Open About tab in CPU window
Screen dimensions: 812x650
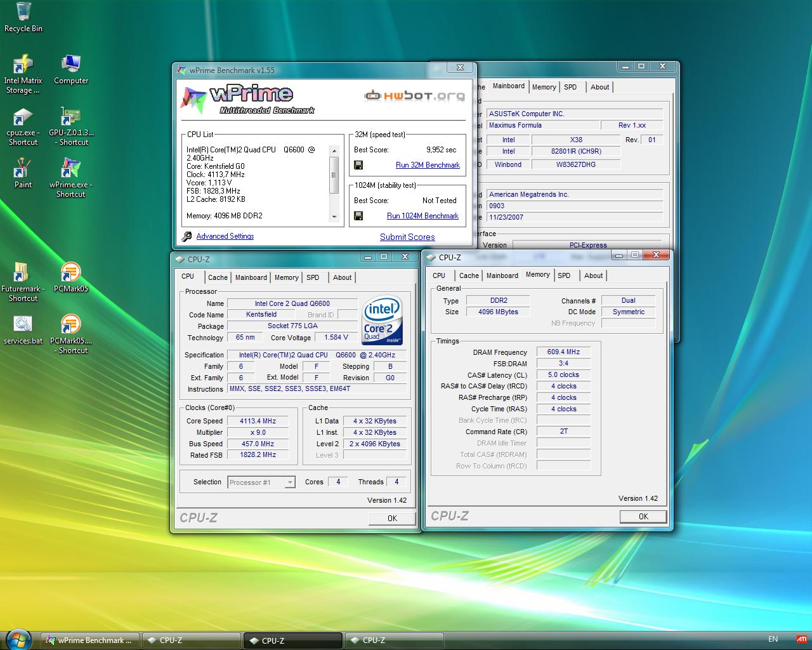tap(343, 277)
